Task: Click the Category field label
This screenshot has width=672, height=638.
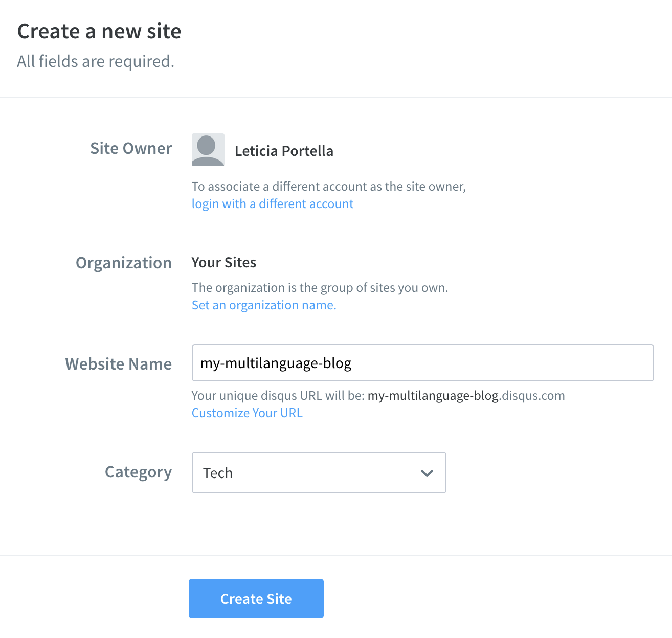Action: pos(138,472)
